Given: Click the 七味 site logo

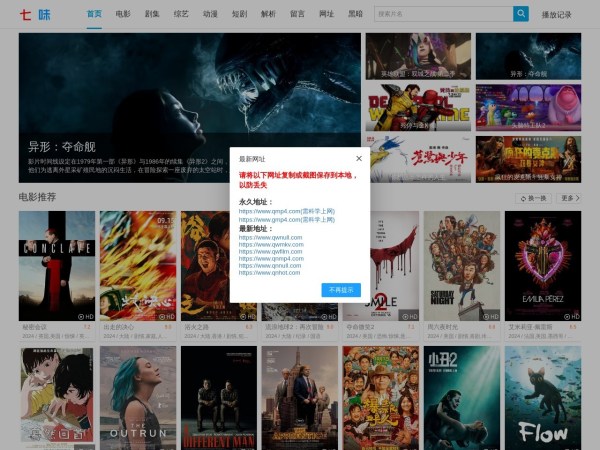Looking at the screenshot, I should tap(35, 15).
